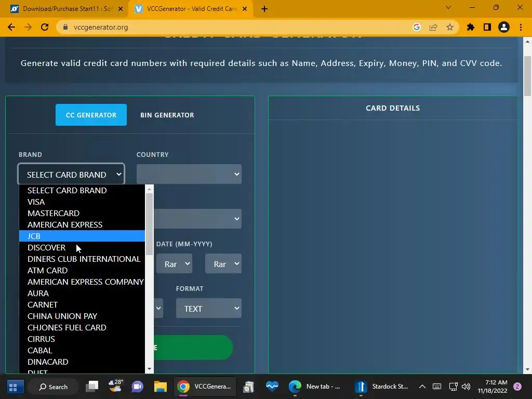
Task: Reload the vccgenerator.org page
Action: tap(45, 27)
